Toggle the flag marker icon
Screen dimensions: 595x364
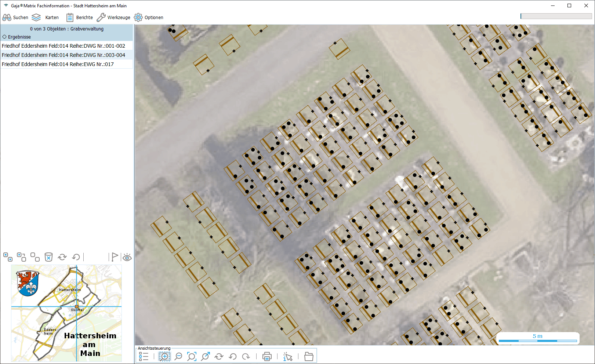115,257
